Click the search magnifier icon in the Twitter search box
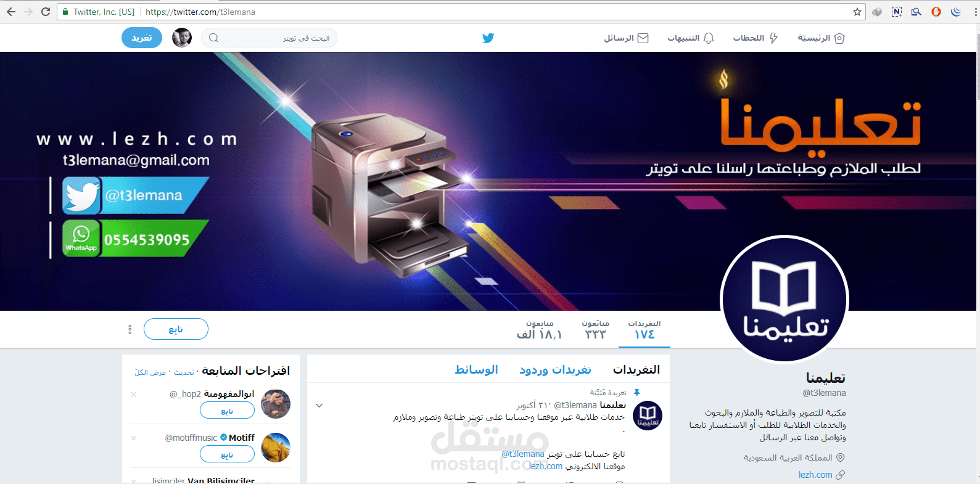 coord(213,38)
